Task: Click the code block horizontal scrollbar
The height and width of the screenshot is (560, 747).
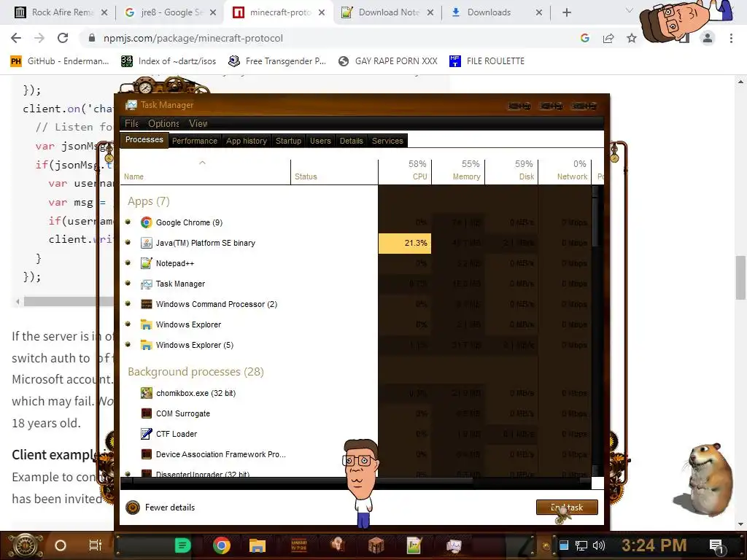Action: pos(69,301)
